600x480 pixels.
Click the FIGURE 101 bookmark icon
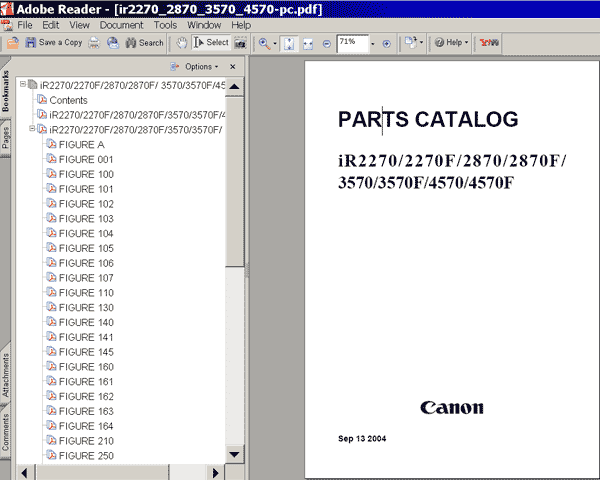[51, 188]
